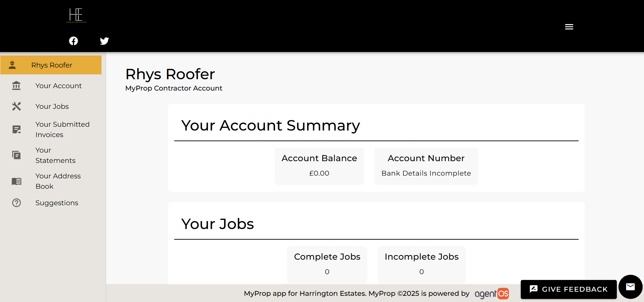Viewport: 644px width, 302px height.
Task: Click the tools icon for Your Jobs
Action: click(x=17, y=106)
